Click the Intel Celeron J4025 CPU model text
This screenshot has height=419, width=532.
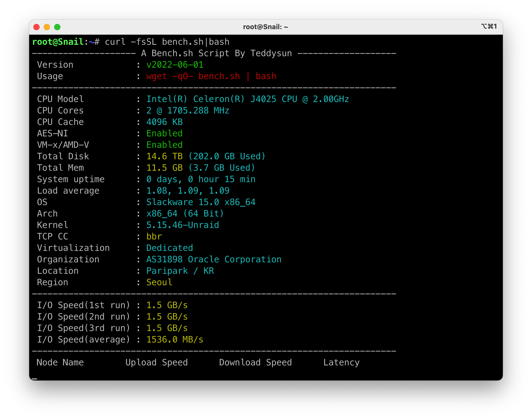[x=247, y=99]
